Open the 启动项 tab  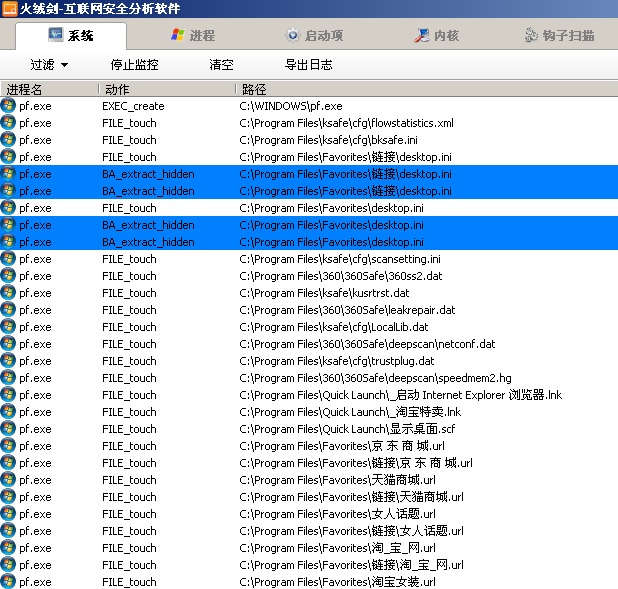click(x=314, y=35)
